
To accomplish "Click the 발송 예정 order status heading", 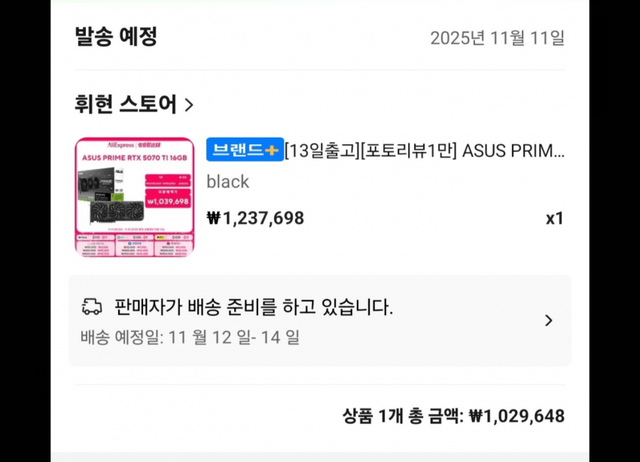I will click(x=116, y=37).
